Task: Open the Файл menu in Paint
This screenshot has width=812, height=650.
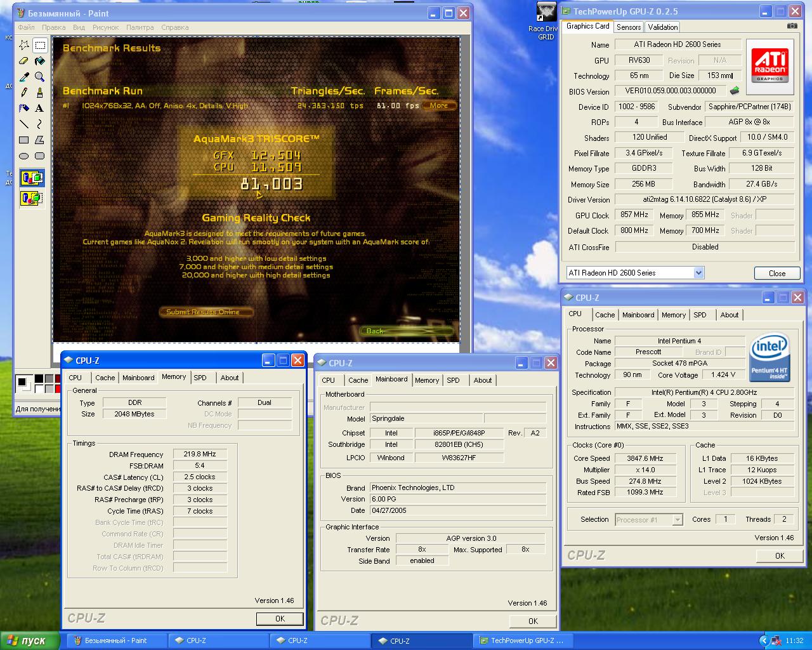Action: pos(27,27)
